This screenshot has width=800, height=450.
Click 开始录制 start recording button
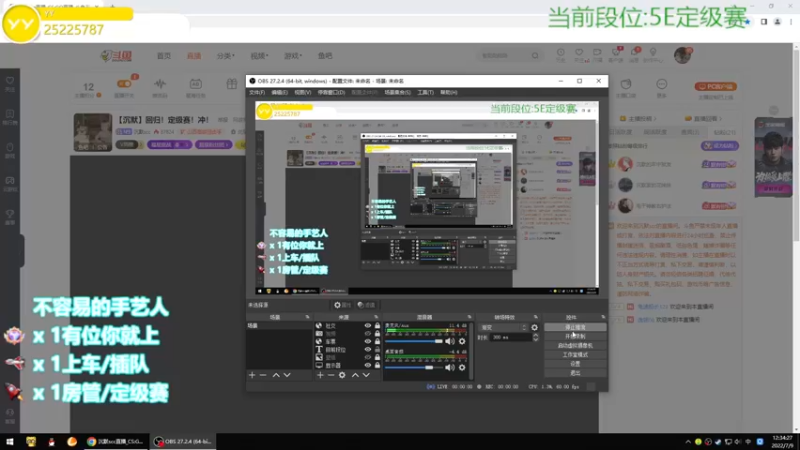tap(575, 336)
